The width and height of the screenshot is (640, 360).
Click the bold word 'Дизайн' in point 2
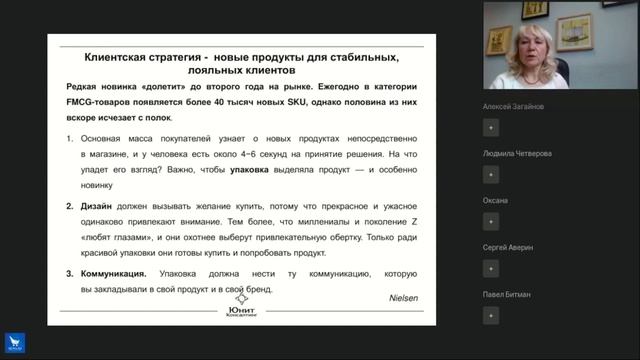(96, 206)
